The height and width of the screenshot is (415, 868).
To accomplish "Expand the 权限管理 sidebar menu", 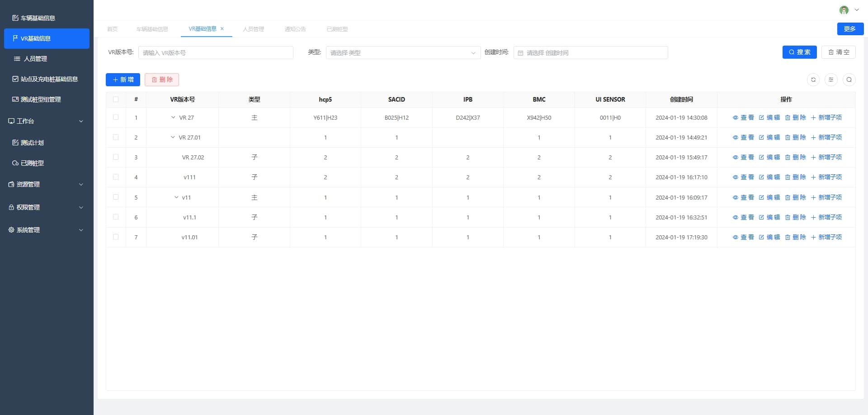I will pos(47,207).
